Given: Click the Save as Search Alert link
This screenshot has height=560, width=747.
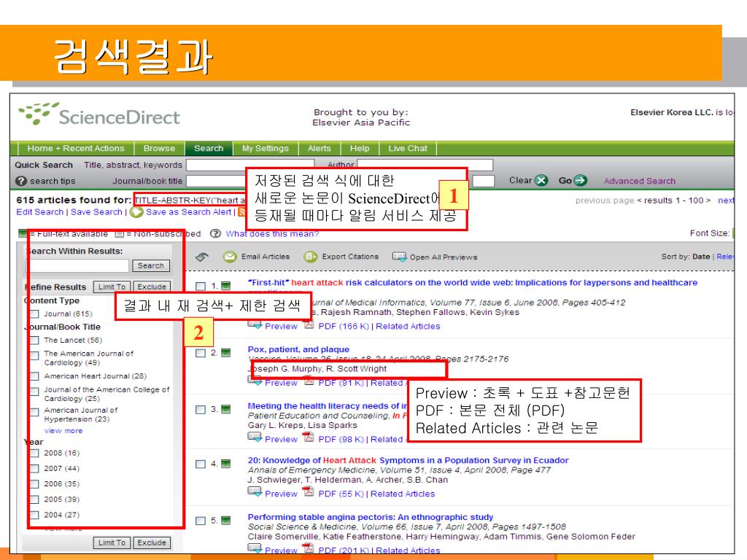Looking at the screenshot, I should point(188,212).
